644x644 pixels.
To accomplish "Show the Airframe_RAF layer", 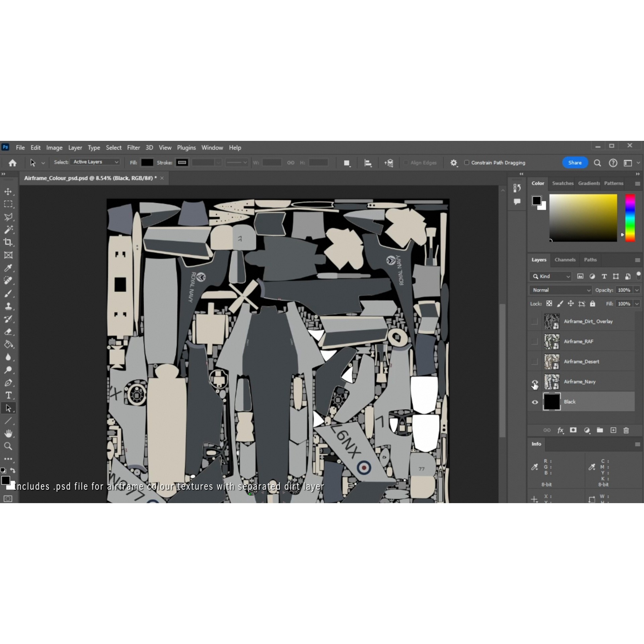I will point(535,341).
